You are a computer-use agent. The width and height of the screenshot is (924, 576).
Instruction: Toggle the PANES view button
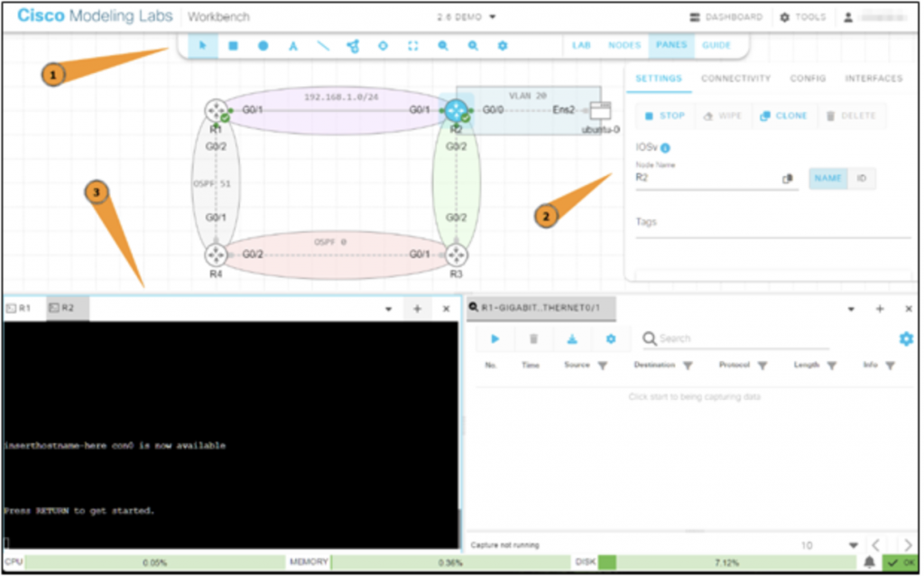click(670, 45)
